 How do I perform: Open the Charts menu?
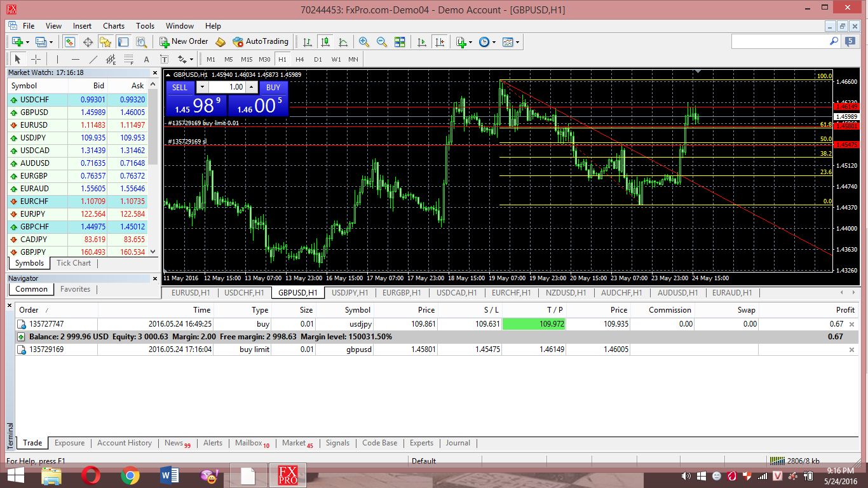point(114,26)
